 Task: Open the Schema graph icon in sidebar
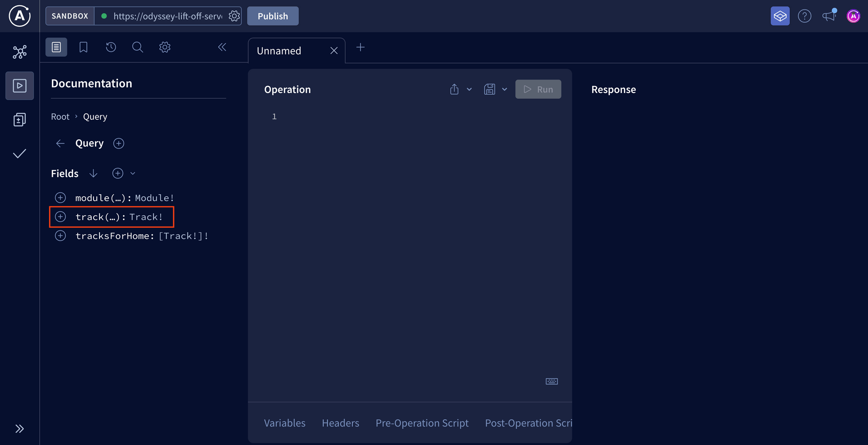tap(19, 52)
